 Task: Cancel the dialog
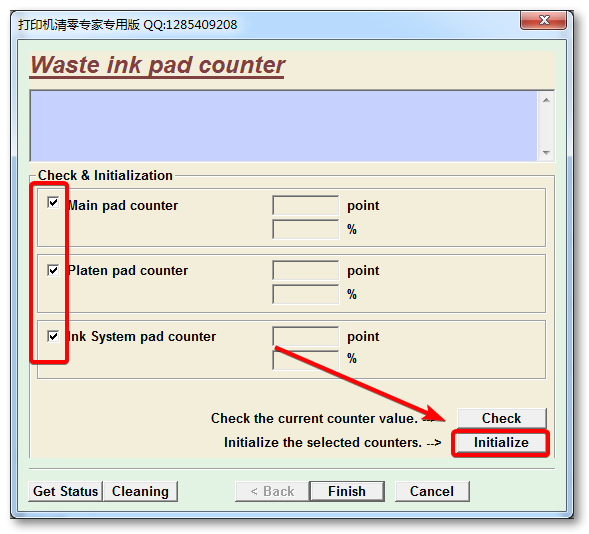pos(432,491)
